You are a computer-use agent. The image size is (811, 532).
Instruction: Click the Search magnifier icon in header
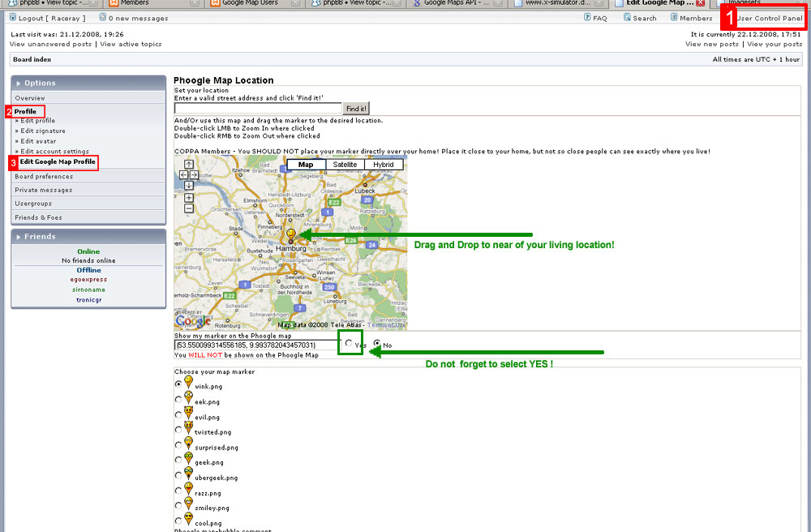pyautogui.click(x=627, y=17)
